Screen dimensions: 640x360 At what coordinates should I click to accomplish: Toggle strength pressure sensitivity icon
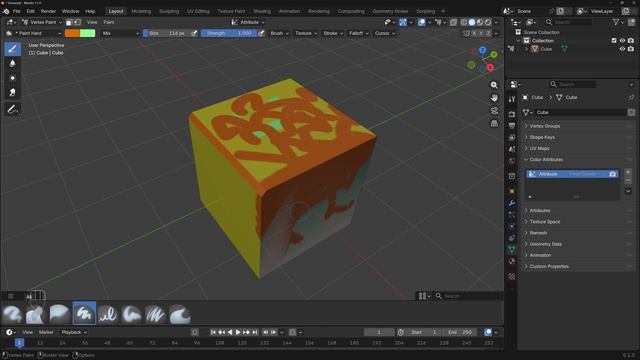click(x=261, y=33)
